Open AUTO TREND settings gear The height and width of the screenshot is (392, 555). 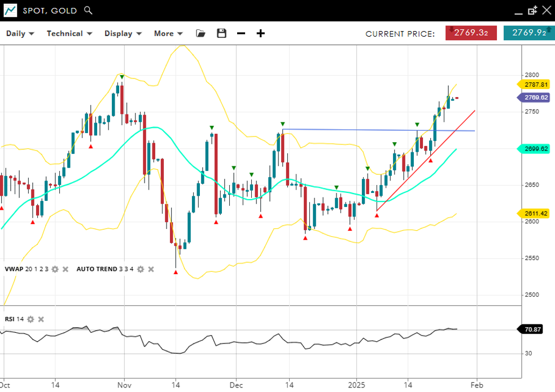(x=141, y=269)
